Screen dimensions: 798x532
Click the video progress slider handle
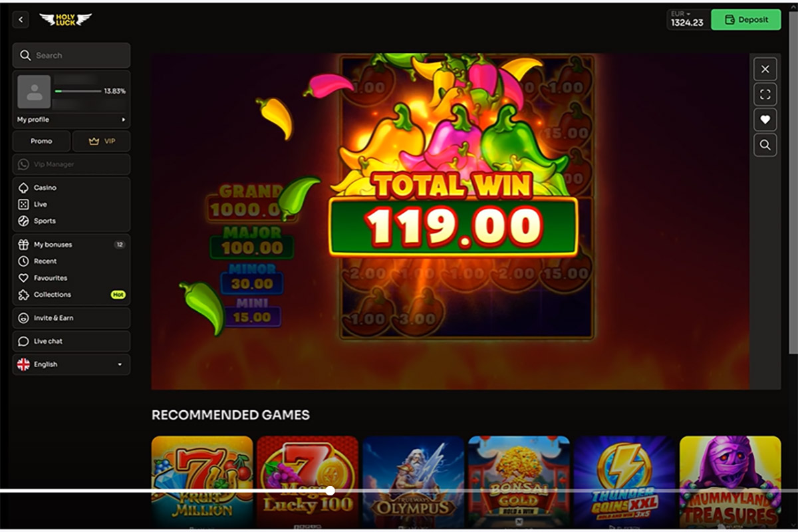(331, 491)
